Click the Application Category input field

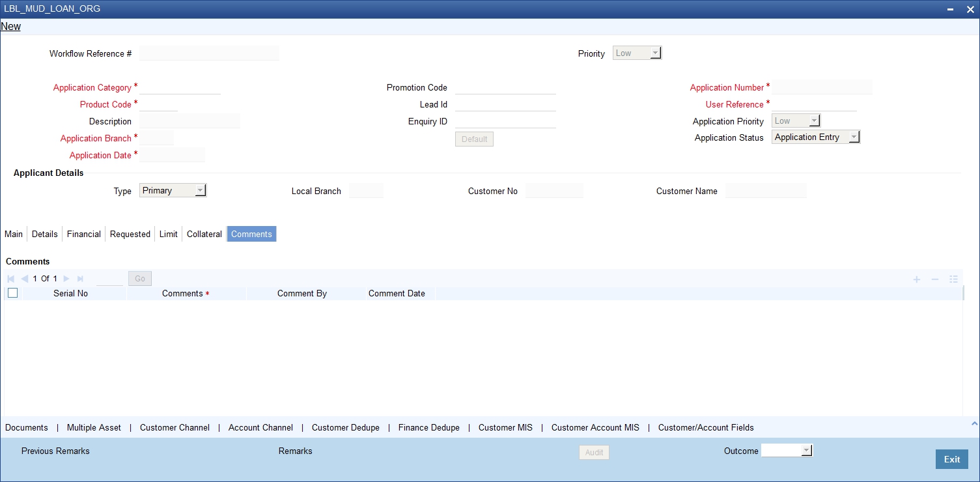pyautogui.click(x=180, y=87)
